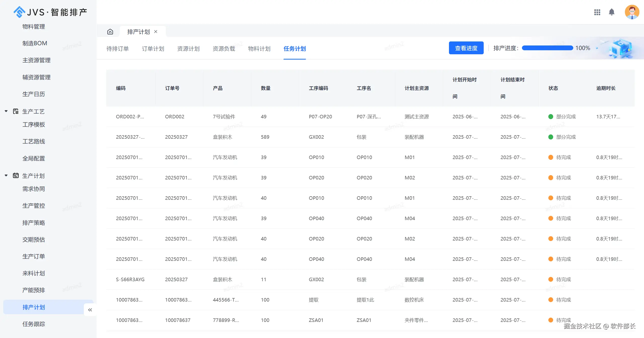644x338 pixels.
Task: Close the 排产计划 tab
Action: (156, 32)
